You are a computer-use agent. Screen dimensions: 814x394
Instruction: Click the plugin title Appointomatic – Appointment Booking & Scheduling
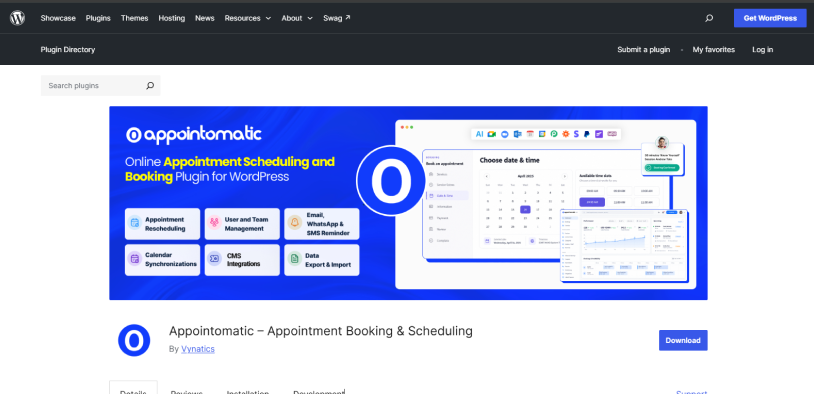(x=321, y=331)
